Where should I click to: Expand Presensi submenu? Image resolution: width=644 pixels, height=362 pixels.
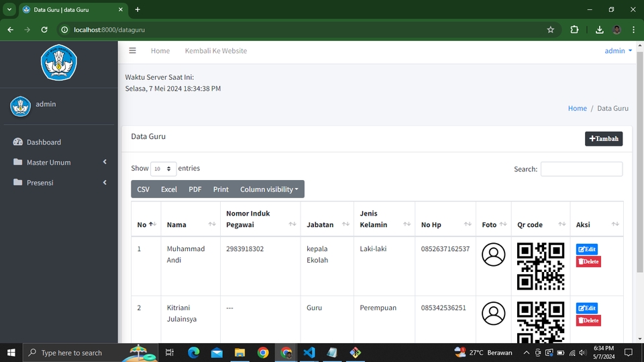105,182
